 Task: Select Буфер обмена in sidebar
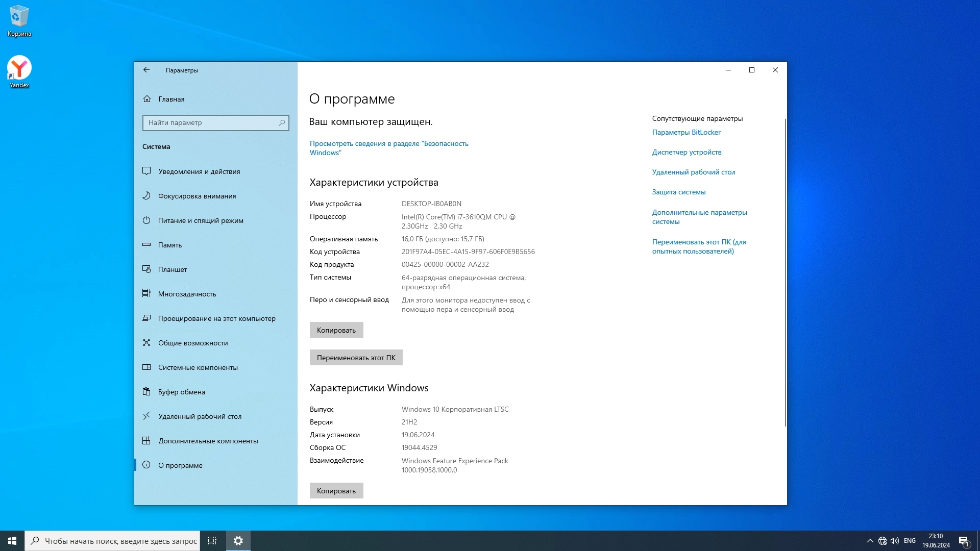coord(181,392)
